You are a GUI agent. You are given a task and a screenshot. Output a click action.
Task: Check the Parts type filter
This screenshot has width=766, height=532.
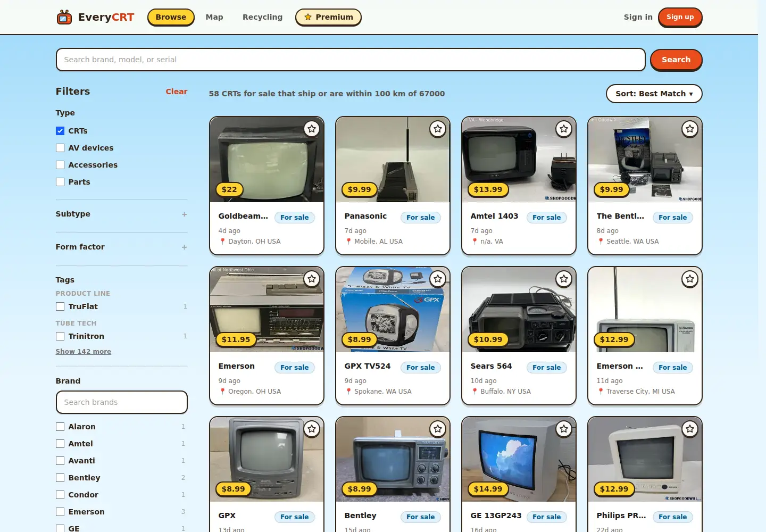tap(60, 182)
